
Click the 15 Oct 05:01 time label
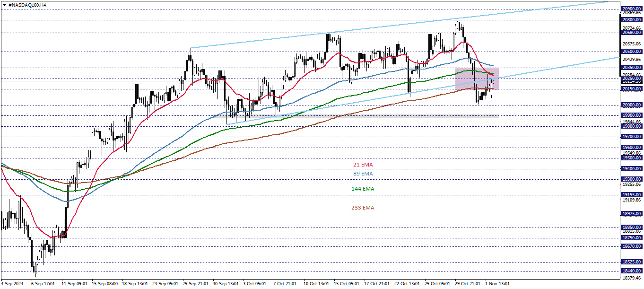[347, 284]
